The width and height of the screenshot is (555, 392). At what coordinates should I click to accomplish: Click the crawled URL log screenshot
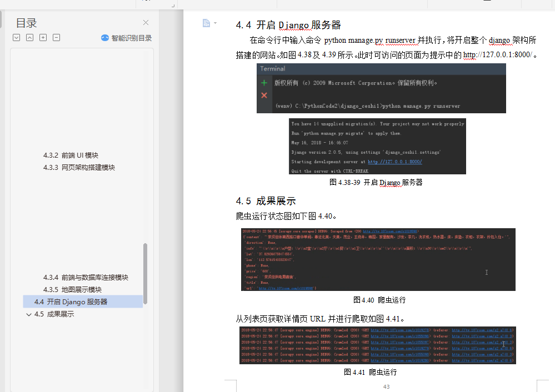tap(378, 345)
